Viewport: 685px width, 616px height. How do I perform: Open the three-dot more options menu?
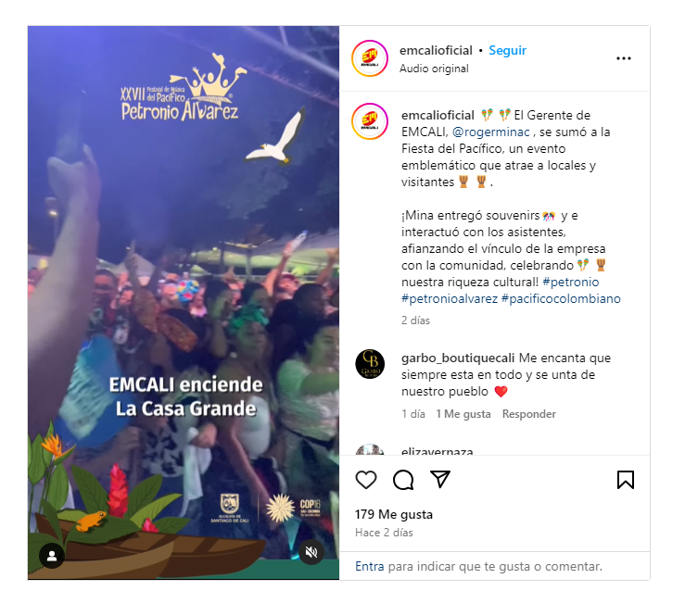click(624, 58)
